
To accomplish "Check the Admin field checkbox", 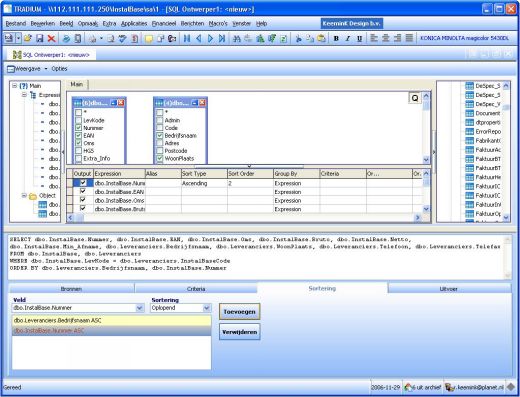I will tap(160, 120).
